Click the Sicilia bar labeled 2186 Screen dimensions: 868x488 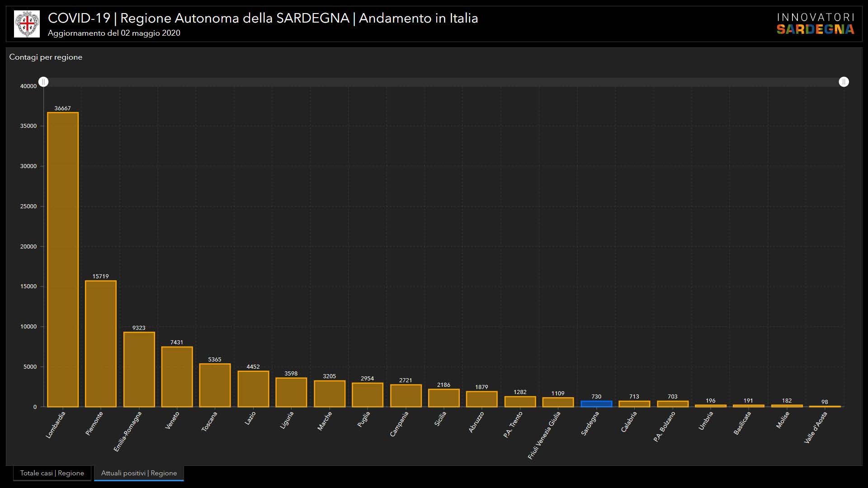coord(444,398)
